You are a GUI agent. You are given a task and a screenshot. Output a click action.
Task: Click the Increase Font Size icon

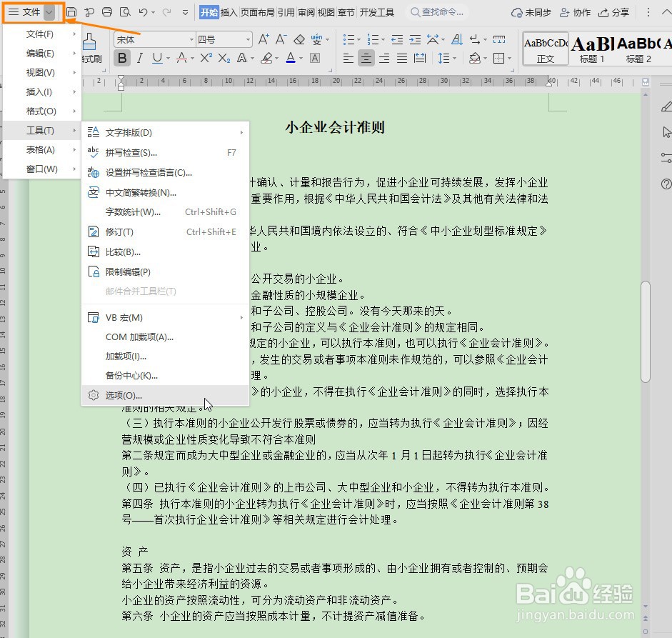264,39
